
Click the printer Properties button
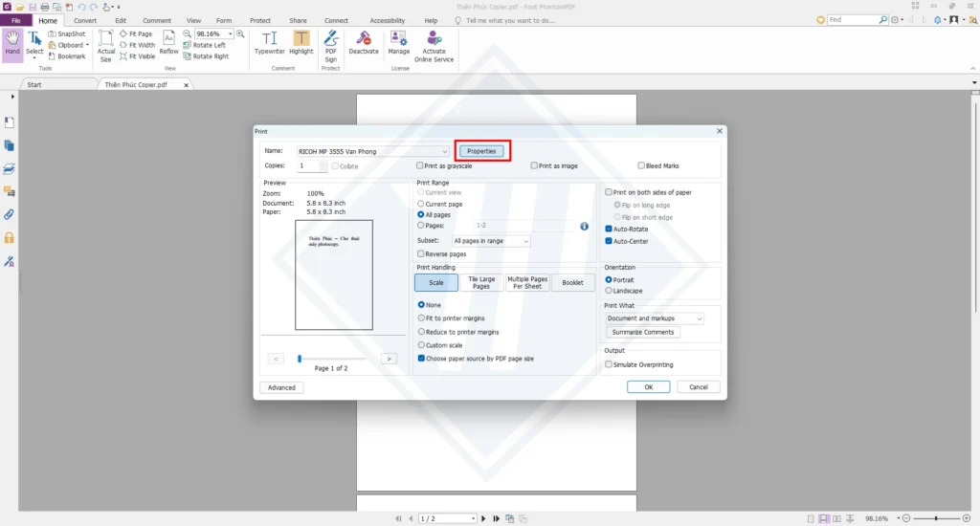point(481,151)
